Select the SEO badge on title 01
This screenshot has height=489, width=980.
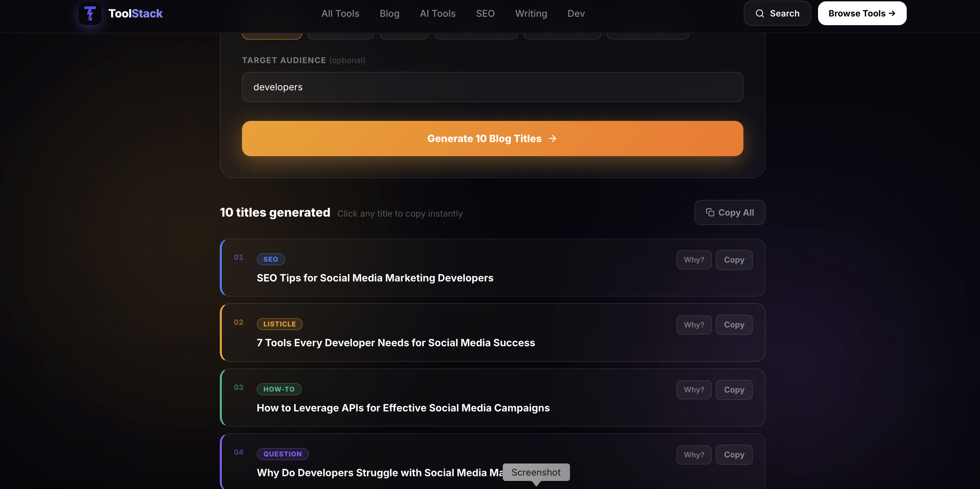click(x=271, y=259)
